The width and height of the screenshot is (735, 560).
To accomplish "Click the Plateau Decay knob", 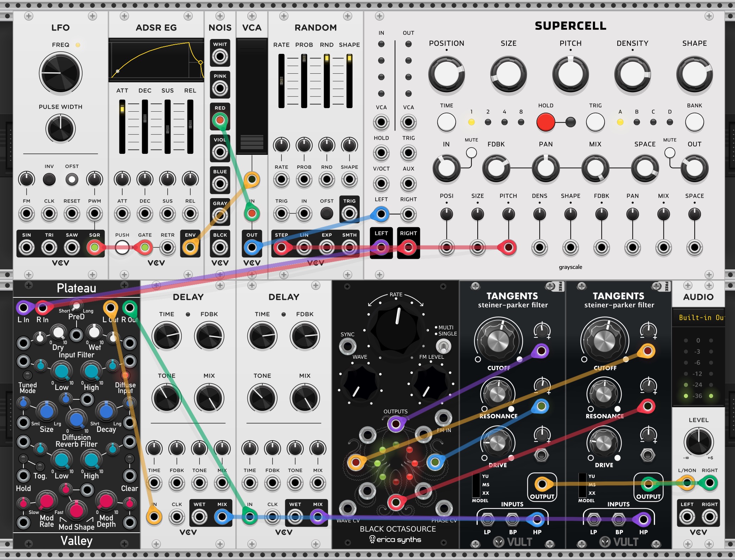I will tap(106, 412).
